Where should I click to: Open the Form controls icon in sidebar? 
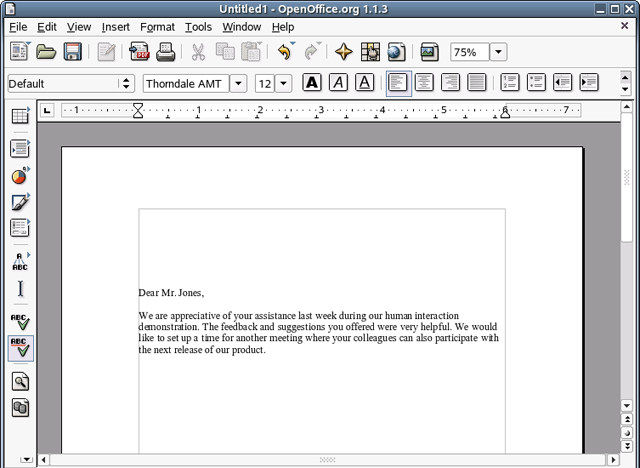(x=20, y=228)
